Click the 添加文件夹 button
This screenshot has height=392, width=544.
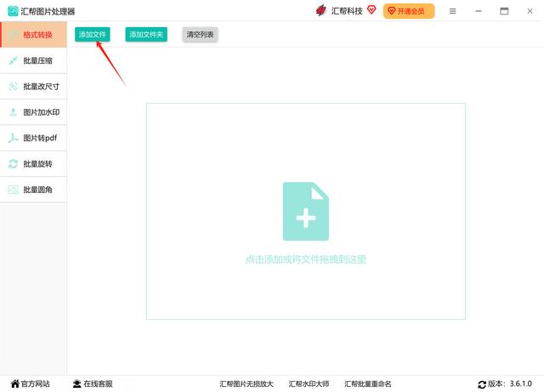(x=146, y=34)
